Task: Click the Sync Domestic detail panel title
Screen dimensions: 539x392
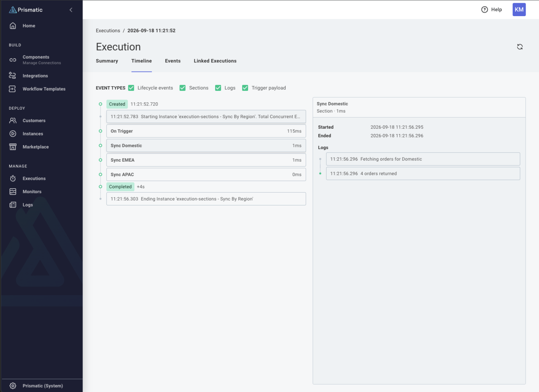Action: (x=332, y=104)
